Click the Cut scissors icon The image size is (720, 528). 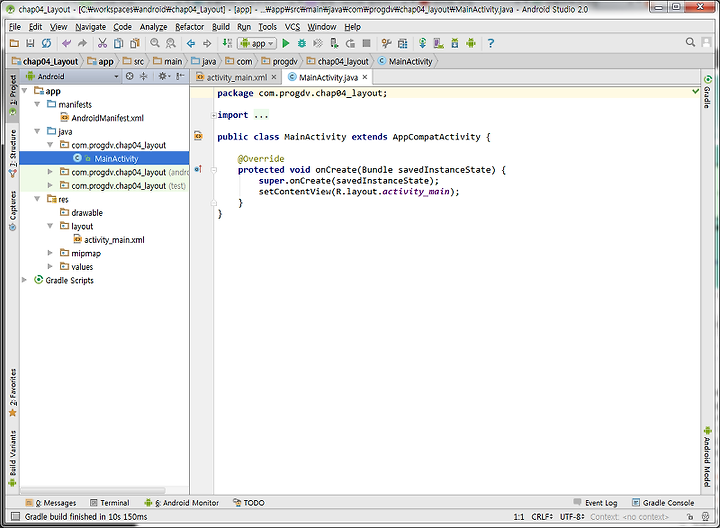(x=102, y=43)
